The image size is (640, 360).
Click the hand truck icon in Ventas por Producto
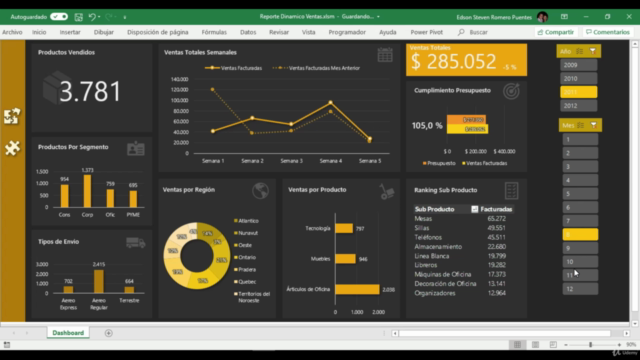386,191
